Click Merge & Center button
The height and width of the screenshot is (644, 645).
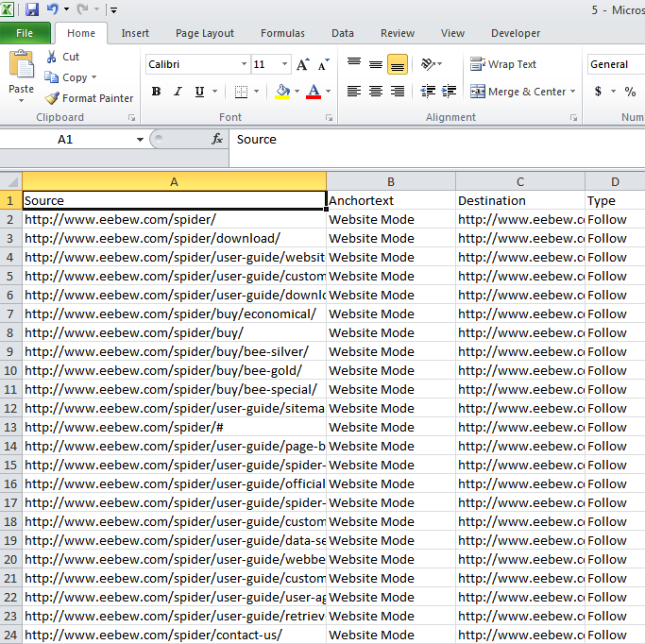[518, 92]
